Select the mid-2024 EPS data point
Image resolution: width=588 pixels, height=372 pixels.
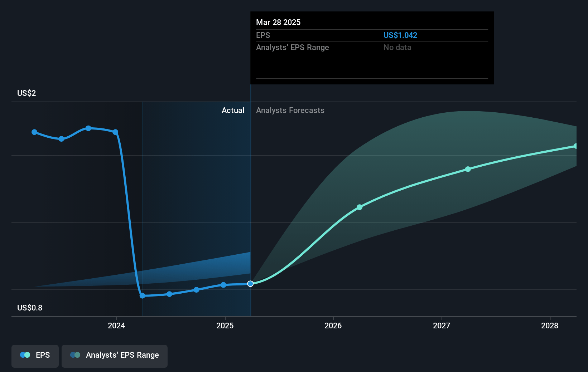(x=169, y=294)
